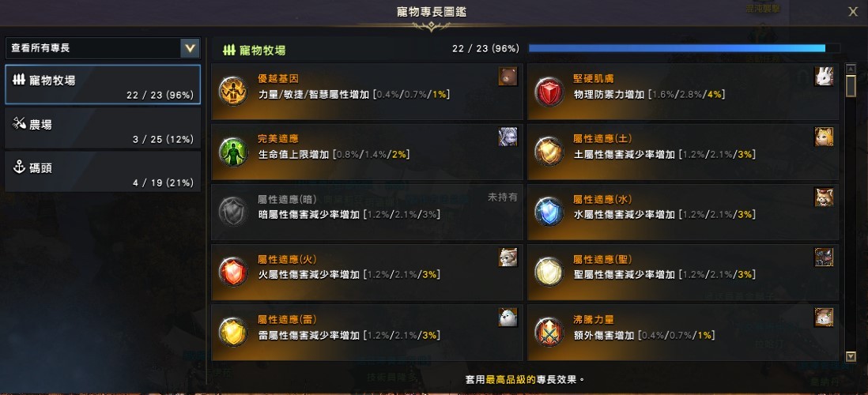Click the scrollbar down arrow
The height and width of the screenshot is (395, 868).
851,356
